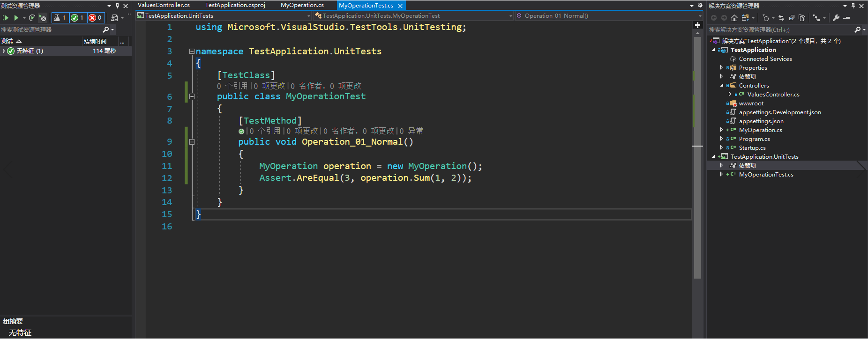Click the method '0 异常' CodeLens link
The image size is (868, 339).
pyautogui.click(x=412, y=131)
